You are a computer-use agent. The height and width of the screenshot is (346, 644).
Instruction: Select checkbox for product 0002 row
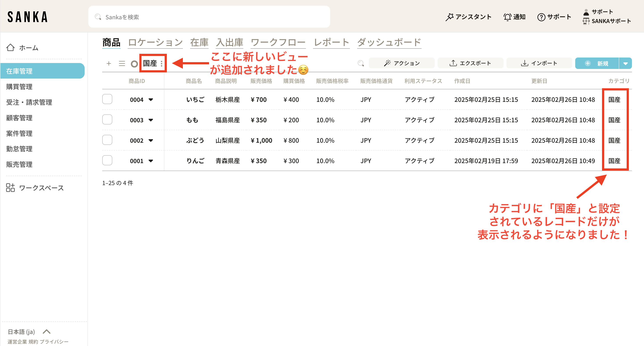coord(107,140)
